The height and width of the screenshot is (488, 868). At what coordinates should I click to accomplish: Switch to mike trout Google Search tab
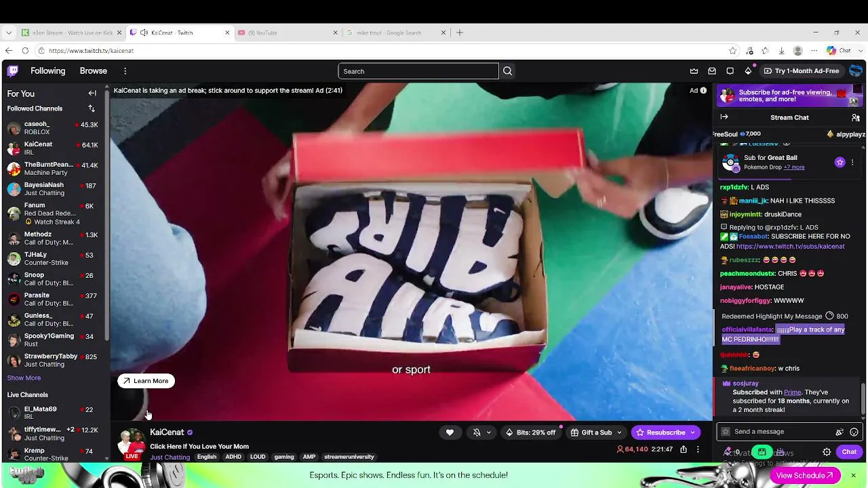[397, 33]
